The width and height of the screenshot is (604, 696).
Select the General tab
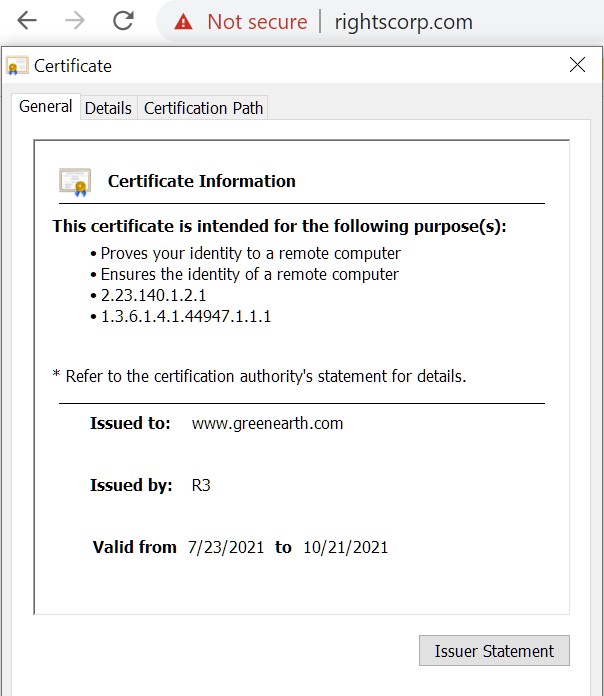coord(46,107)
